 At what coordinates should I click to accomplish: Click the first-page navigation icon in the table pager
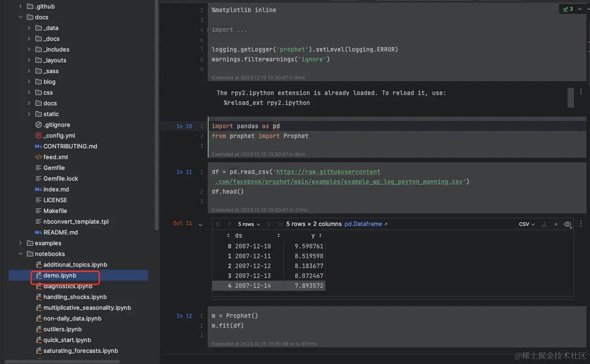click(218, 224)
